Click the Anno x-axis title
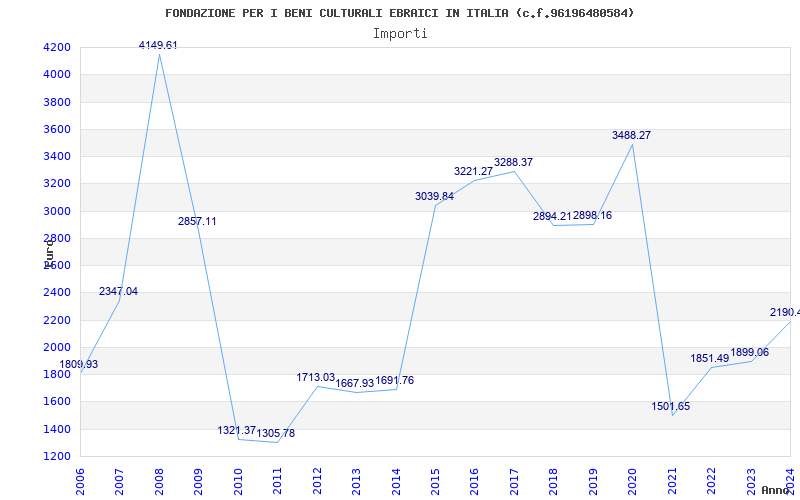The height and width of the screenshot is (500, 800). click(x=775, y=490)
